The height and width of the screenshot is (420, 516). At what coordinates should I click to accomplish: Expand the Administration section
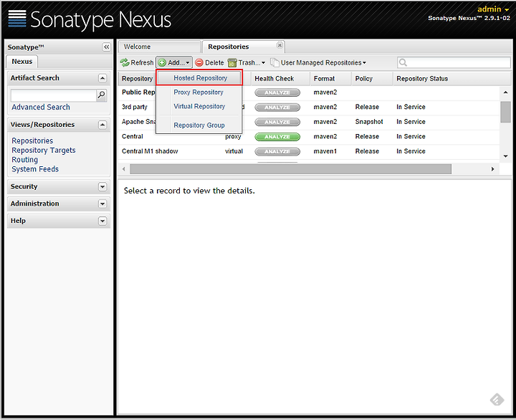tap(102, 204)
